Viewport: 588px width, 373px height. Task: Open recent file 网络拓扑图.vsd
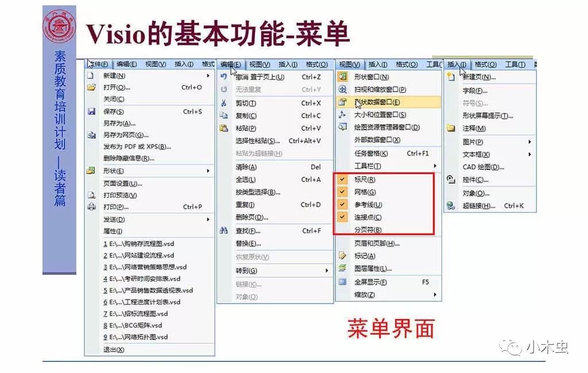[136, 337]
